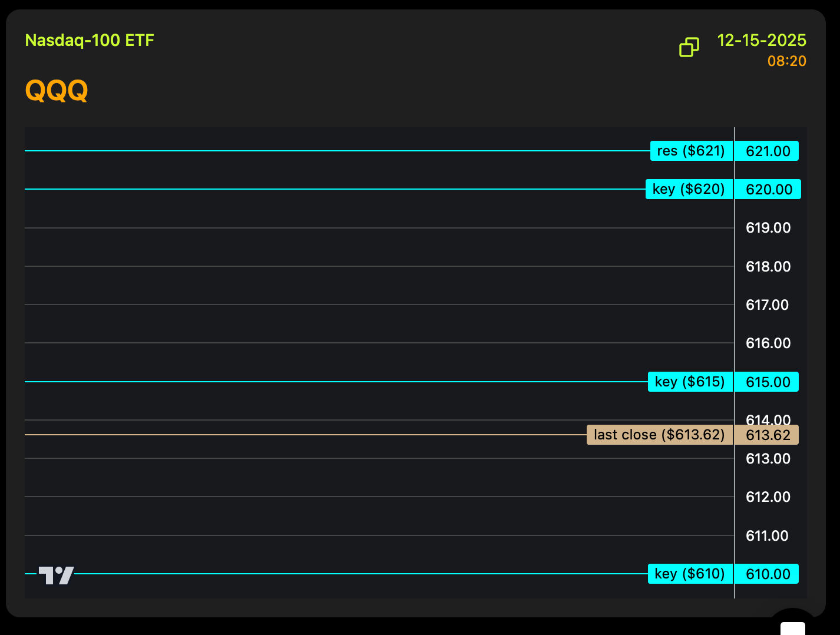This screenshot has width=840, height=635.
Task: Click the last close ($613.62) label
Action: 659,435
